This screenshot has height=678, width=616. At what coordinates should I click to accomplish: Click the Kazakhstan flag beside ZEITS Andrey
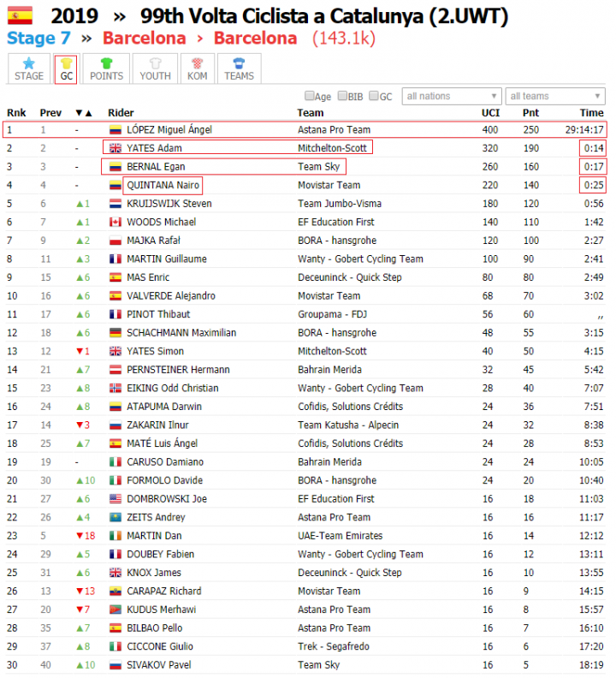pos(115,517)
